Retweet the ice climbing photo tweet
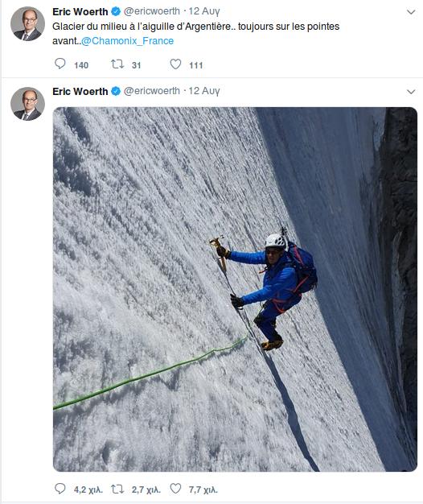The height and width of the screenshot is (504, 423). pyautogui.click(x=117, y=489)
